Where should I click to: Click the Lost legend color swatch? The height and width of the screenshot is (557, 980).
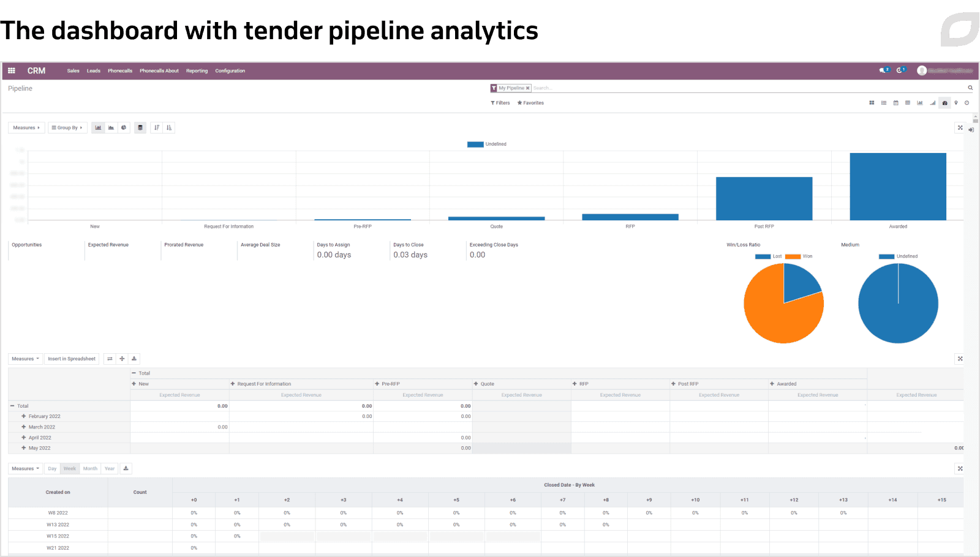pos(763,256)
